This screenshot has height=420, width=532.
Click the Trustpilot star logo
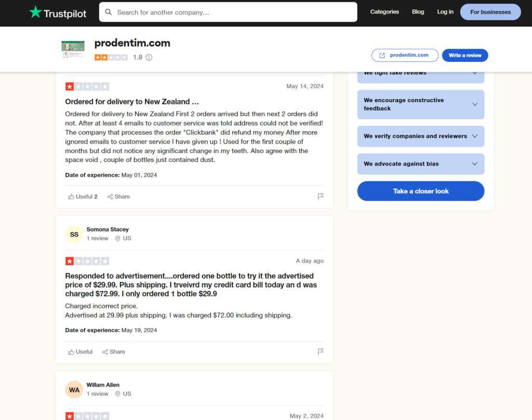(x=35, y=12)
